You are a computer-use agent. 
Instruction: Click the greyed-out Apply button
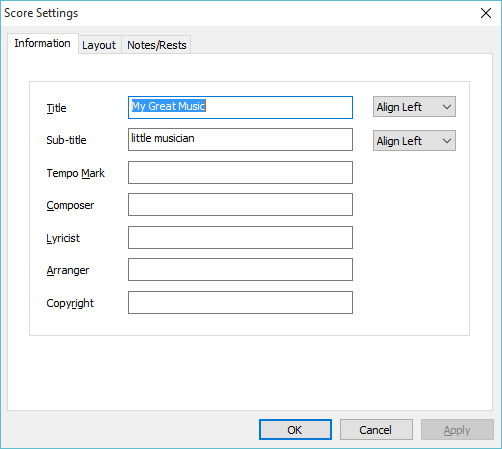pyautogui.click(x=457, y=430)
